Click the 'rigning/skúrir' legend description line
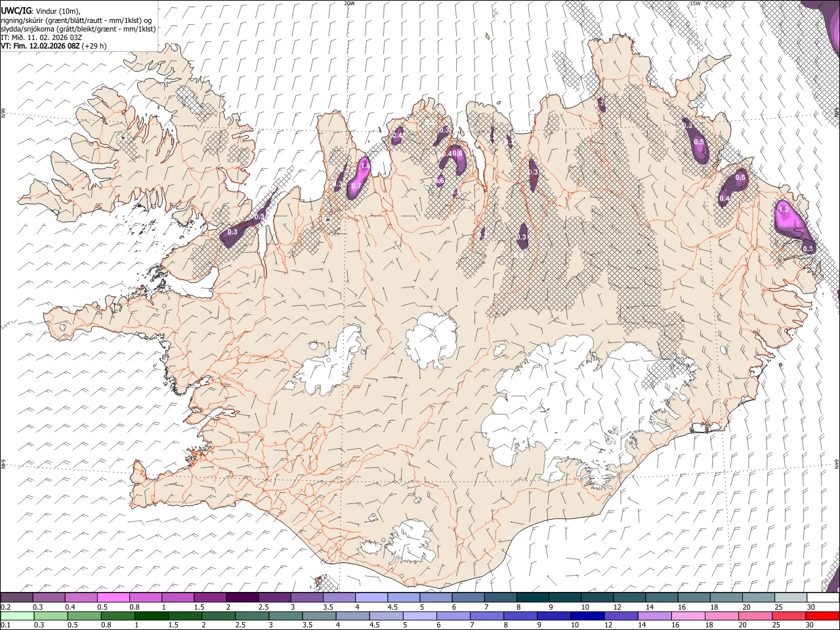The height and width of the screenshot is (630, 840). pos(77,20)
